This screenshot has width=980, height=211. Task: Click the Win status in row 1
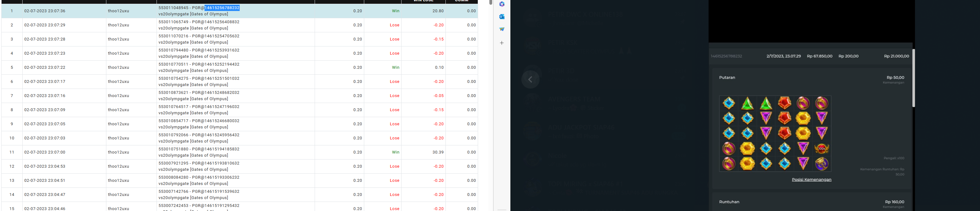point(396,11)
